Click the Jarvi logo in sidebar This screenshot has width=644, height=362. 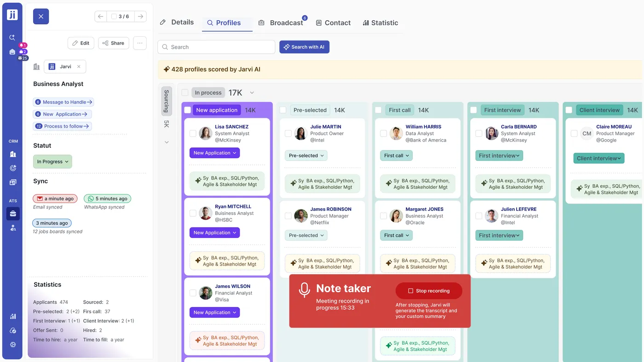[x=12, y=14]
